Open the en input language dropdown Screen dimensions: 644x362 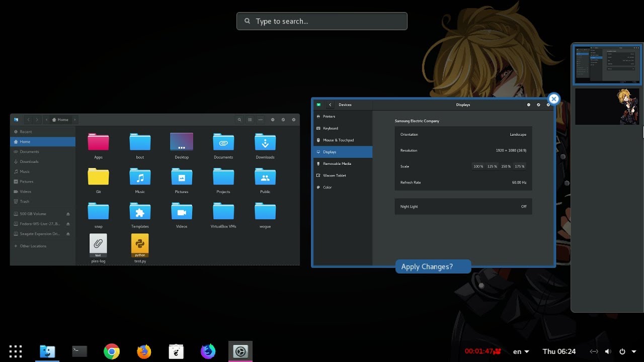pyautogui.click(x=521, y=351)
